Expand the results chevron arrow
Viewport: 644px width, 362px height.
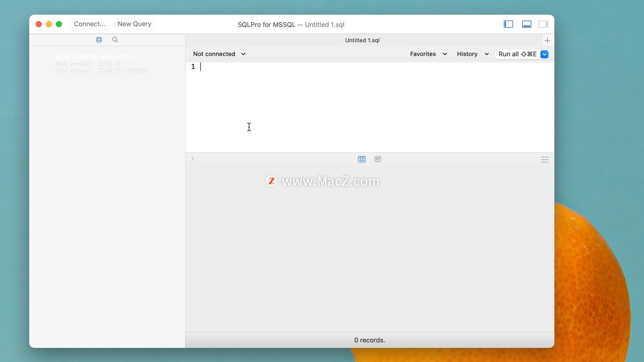pyautogui.click(x=193, y=159)
